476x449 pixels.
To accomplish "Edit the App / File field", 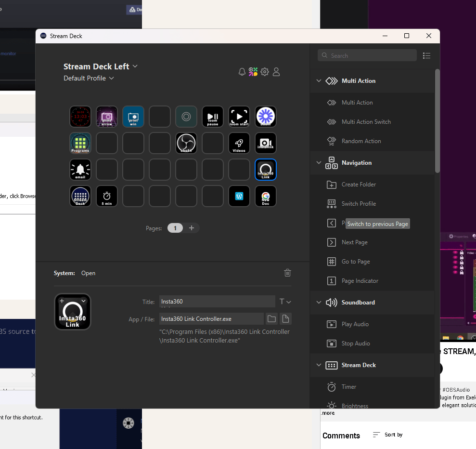I will coord(211,318).
